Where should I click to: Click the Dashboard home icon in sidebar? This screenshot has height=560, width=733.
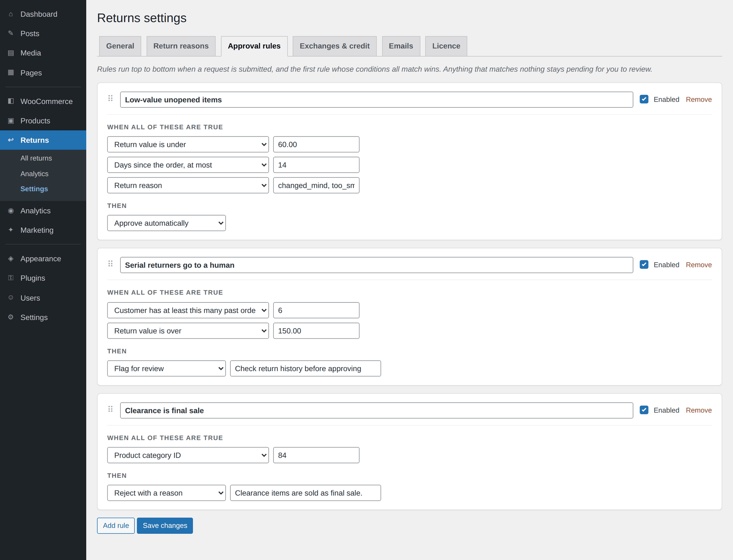pyautogui.click(x=11, y=14)
